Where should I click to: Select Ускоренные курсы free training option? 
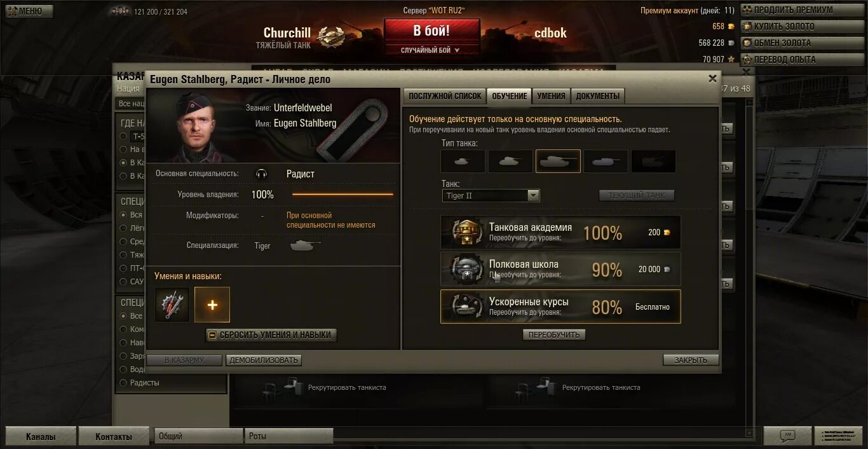560,307
